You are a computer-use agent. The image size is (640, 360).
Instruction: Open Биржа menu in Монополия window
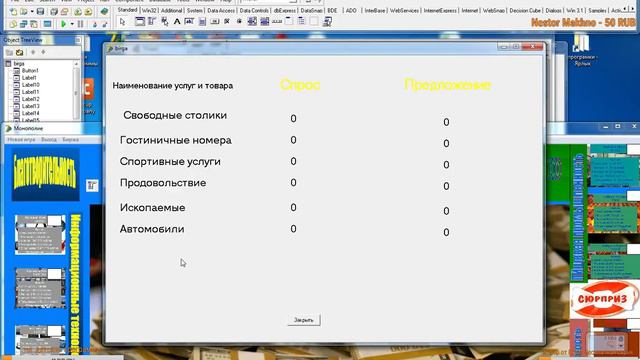point(70,140)
